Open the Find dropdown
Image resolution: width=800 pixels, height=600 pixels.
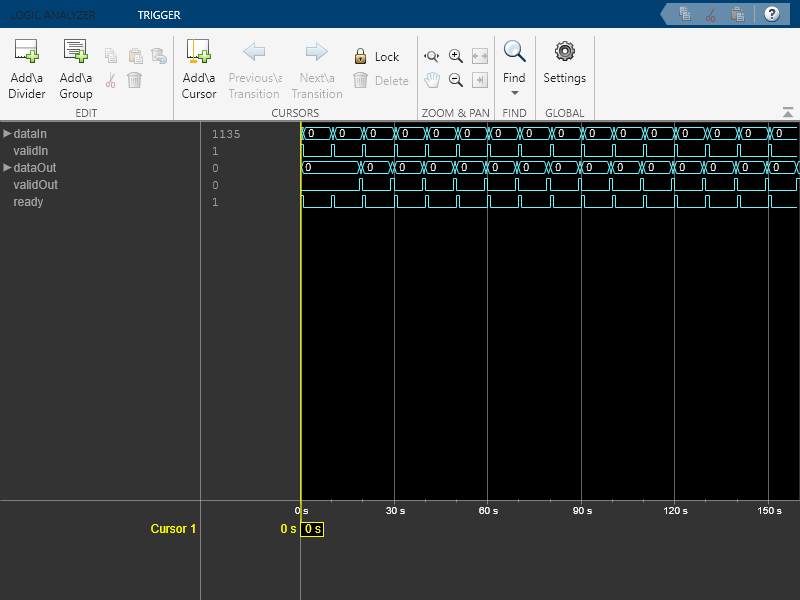[x=514, y=92]
